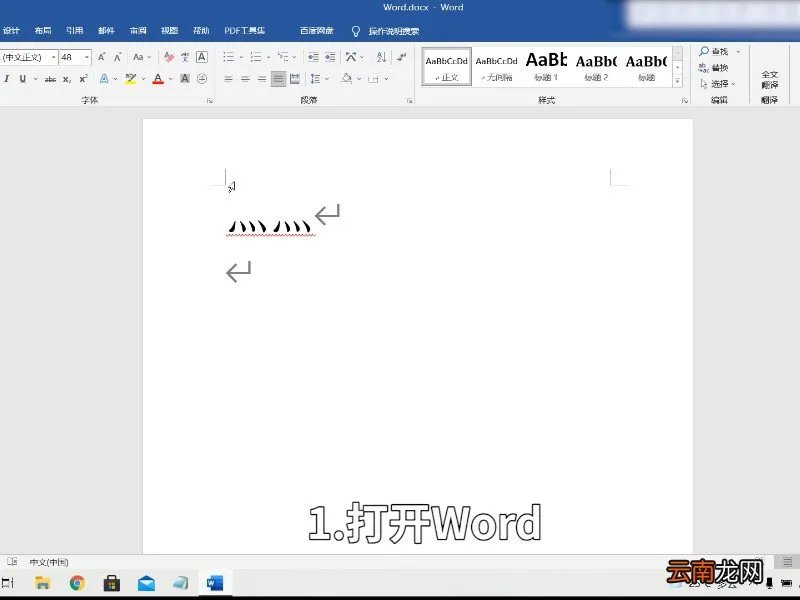The width and height of the screenshot is (800, 600).
Task: Start a bulleted list
Action: click(x=229, y=57)
